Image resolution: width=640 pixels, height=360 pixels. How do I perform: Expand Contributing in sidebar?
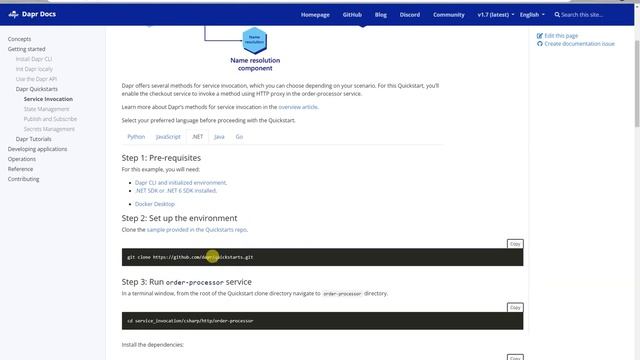(x=24, y=179)
